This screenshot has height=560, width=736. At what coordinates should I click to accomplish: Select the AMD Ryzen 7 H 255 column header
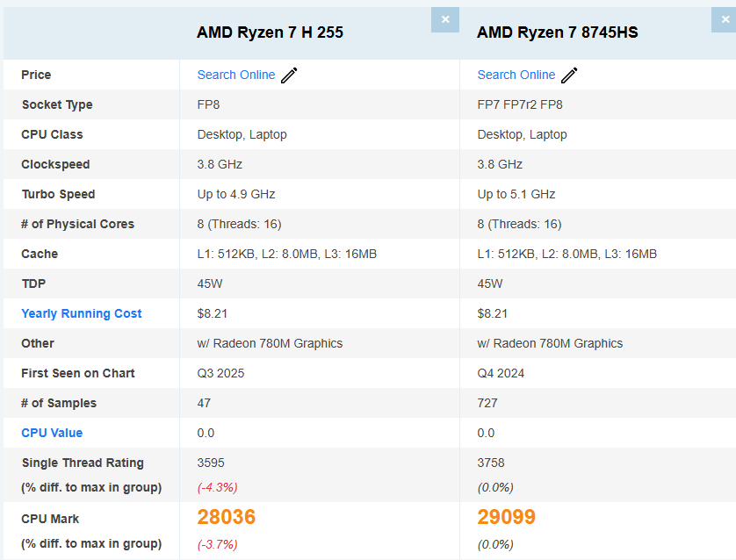[x=269, y=32]
